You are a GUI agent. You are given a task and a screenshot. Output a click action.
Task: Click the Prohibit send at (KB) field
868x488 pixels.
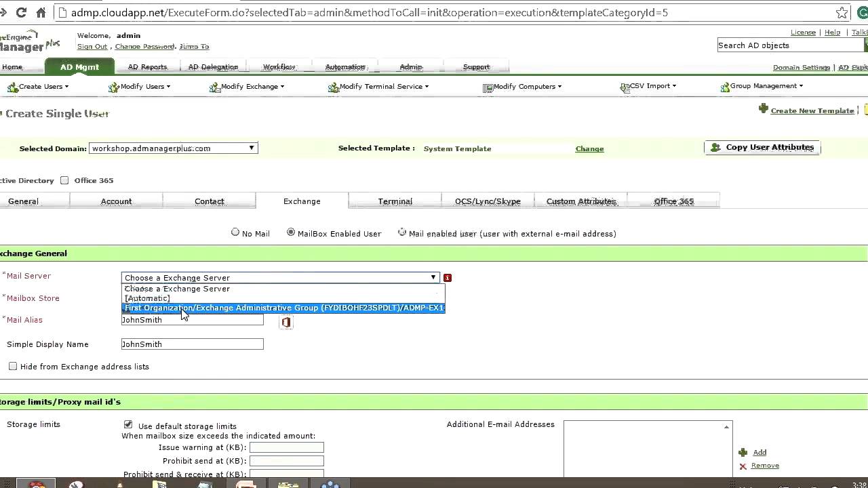[287, 461]
